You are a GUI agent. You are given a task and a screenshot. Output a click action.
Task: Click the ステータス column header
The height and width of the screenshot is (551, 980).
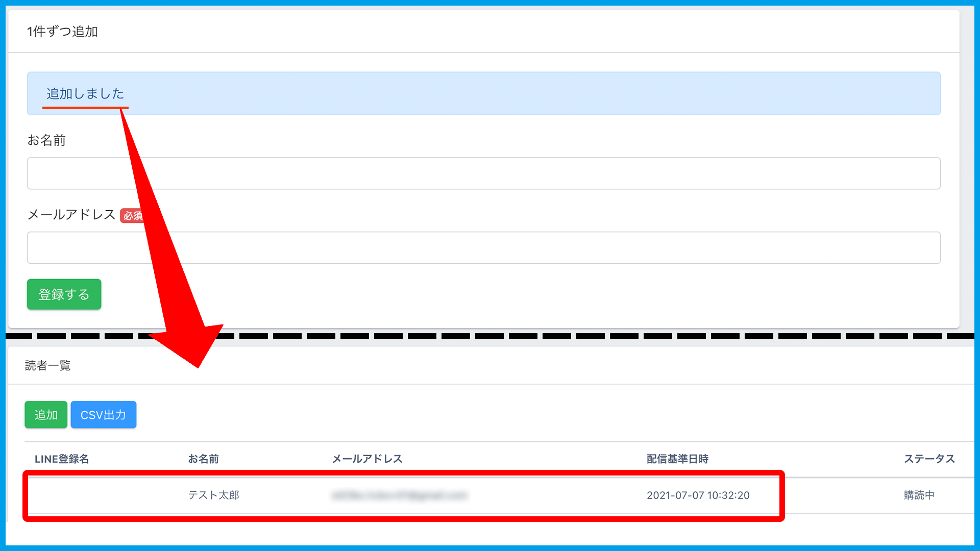coord(929,459)
